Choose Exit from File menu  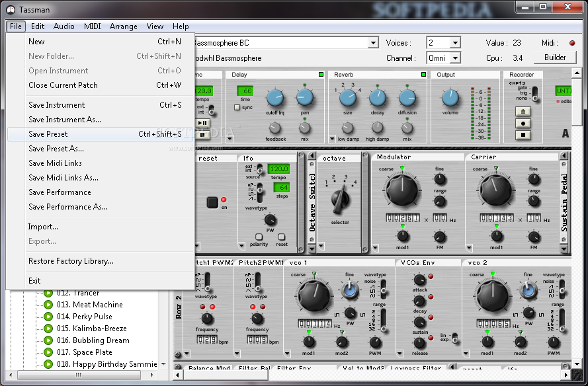[x=101, y=281]
